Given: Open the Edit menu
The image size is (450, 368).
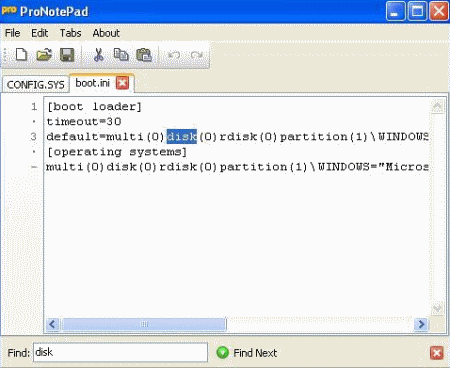Looking at the screenshot, I should click(40, 33).
